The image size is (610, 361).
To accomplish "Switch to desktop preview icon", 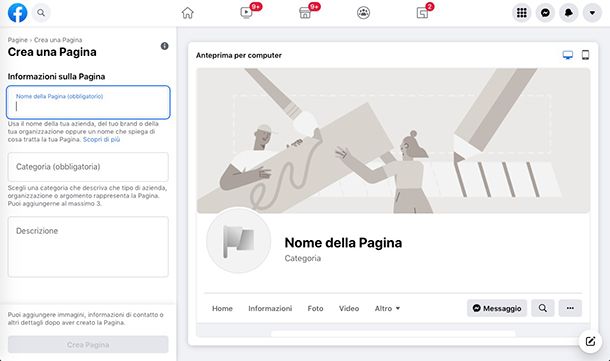I will 568,55.
